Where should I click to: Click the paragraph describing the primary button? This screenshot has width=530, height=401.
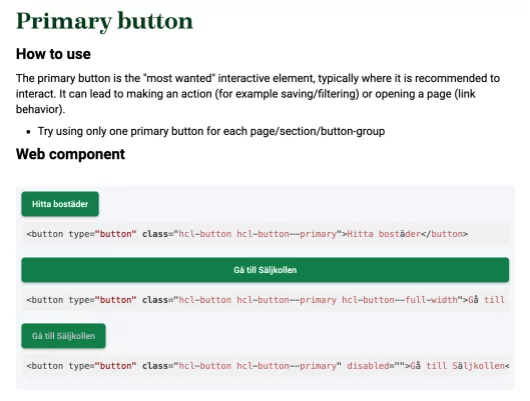coord(258,94)
